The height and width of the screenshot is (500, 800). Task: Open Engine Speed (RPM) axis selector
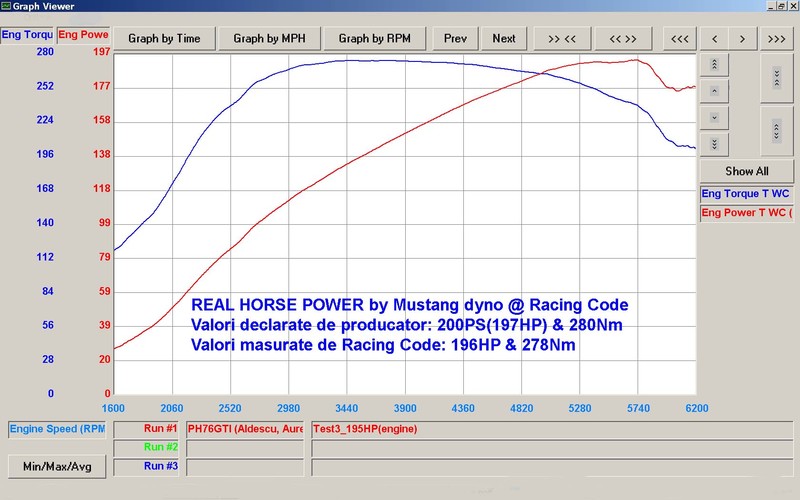(x=57, y=429)
